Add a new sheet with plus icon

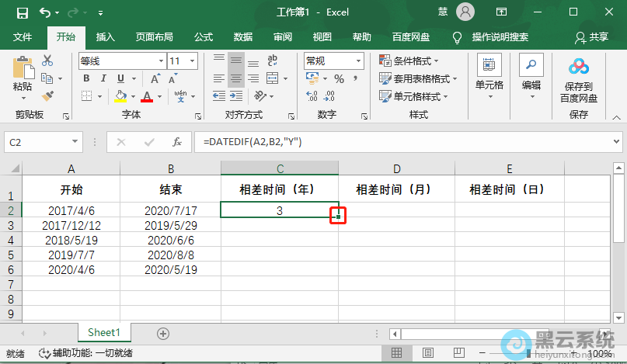click(163, 333)
